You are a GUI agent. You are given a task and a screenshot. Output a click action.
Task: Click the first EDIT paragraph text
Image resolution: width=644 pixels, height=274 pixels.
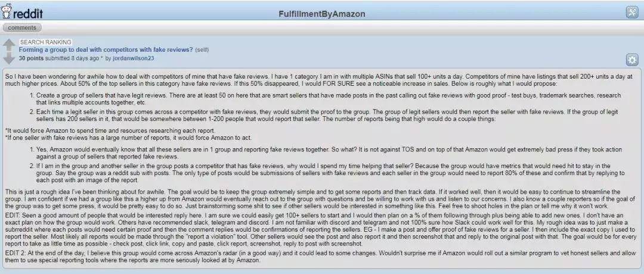pyautogui.click(x=320, y=229)
